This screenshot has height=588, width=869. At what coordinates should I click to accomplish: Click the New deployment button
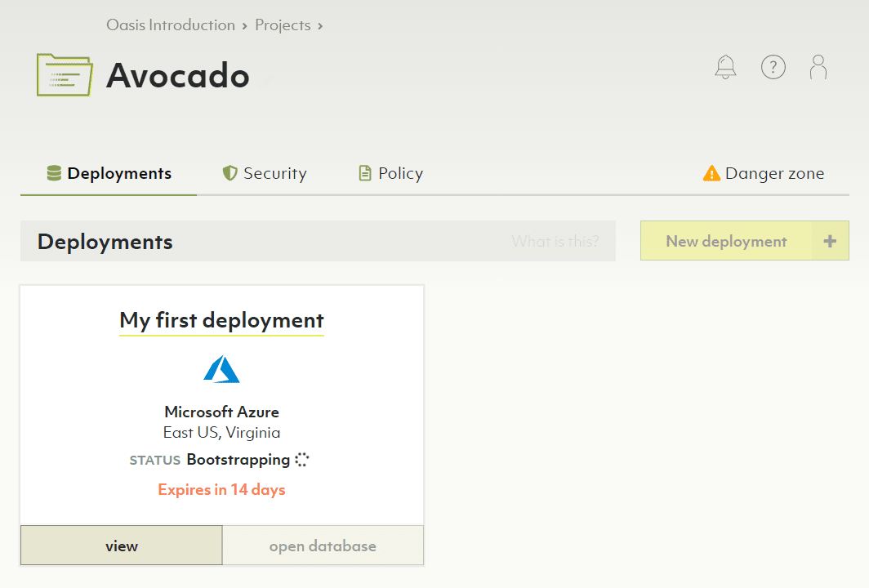[x=727, y=241]
